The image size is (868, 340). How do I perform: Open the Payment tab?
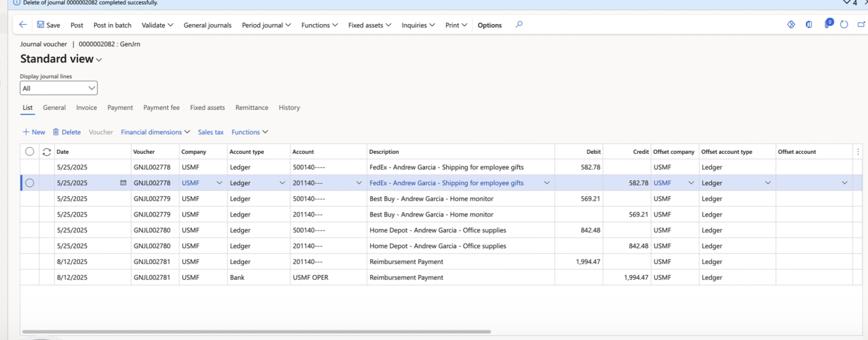[120, 108]
